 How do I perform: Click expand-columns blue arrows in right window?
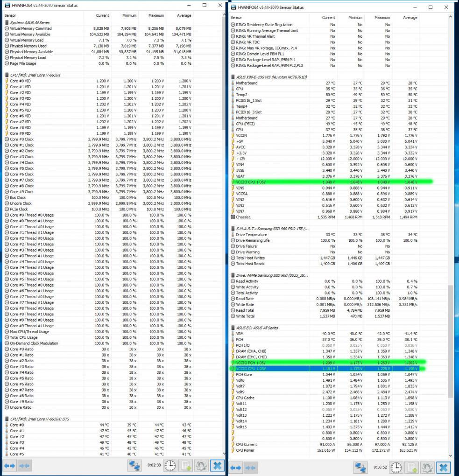[236, 468]
